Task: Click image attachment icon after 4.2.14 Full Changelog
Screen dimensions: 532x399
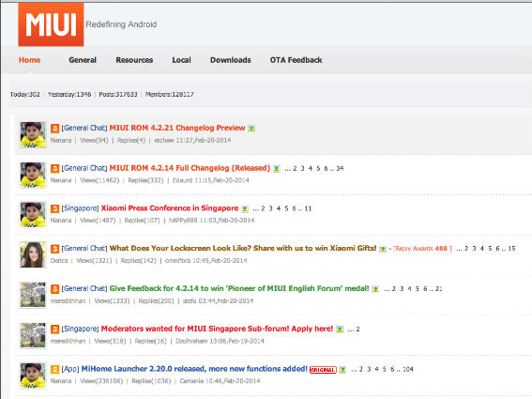Action: [x=277, y=169]
